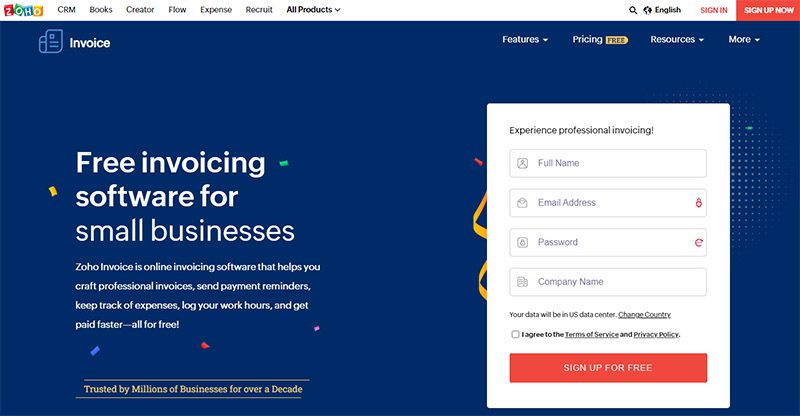Click the SIGN UP FOR FREE button
Screen dimensions: 800x416
click(x=608, y=368)
